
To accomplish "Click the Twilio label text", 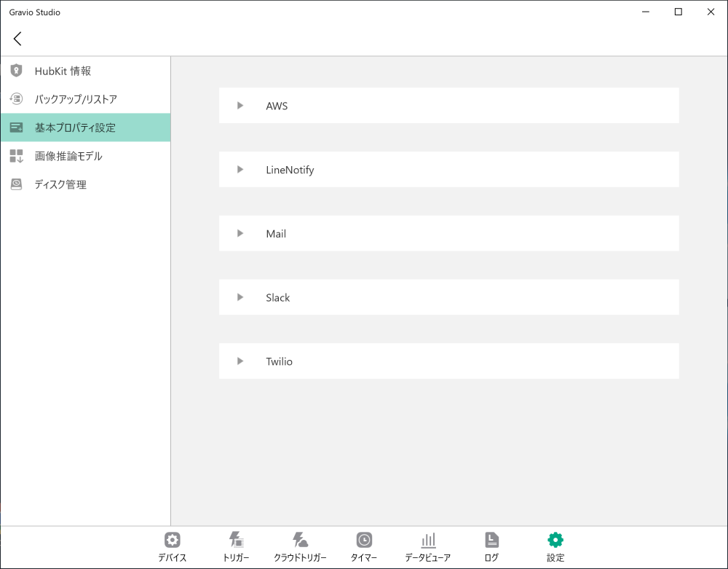I will point(279,361).
